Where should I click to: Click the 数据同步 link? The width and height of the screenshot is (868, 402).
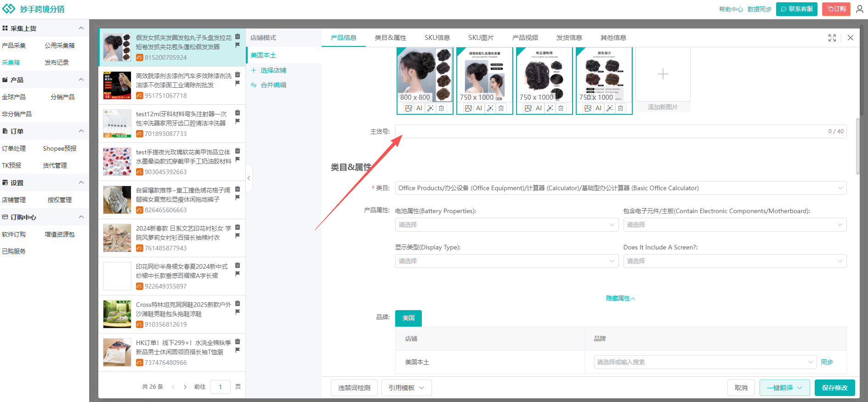760,9
